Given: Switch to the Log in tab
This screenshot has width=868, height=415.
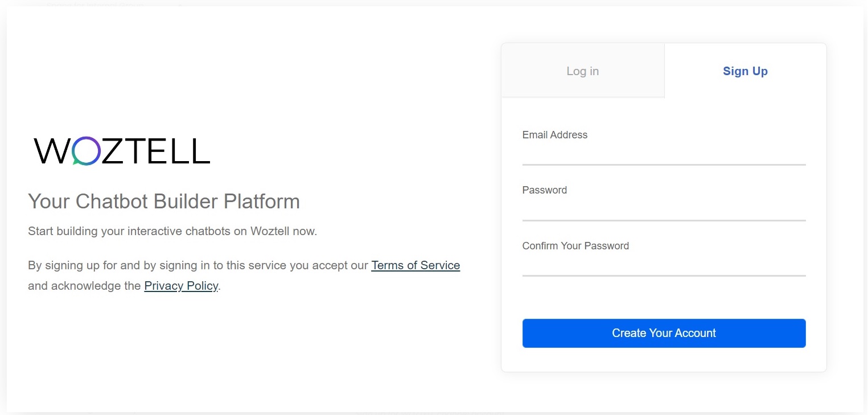Looking at the screenshot, I should point(582,71).
